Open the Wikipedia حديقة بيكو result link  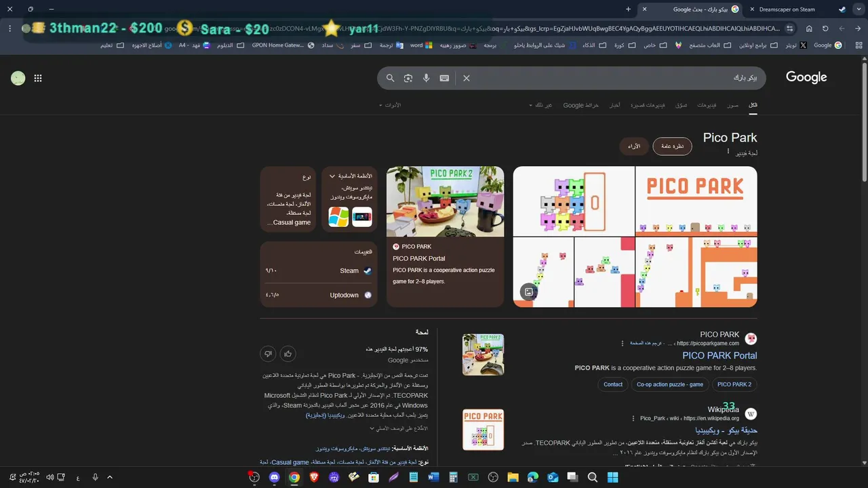coord(726,430)
